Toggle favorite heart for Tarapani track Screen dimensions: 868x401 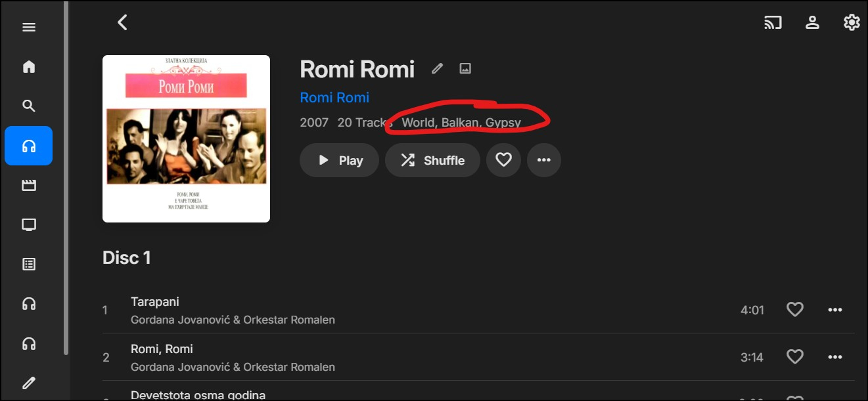795,310
